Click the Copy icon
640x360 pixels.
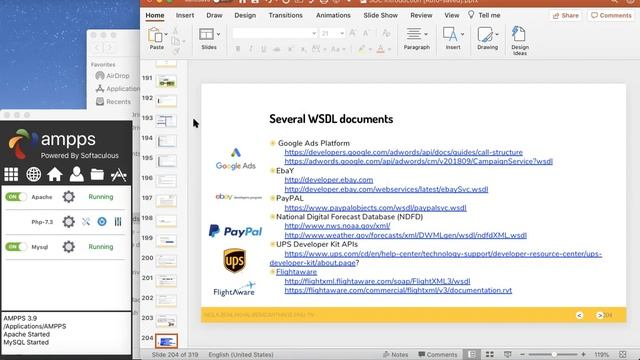pyautogui.click(x=176, y=41)
